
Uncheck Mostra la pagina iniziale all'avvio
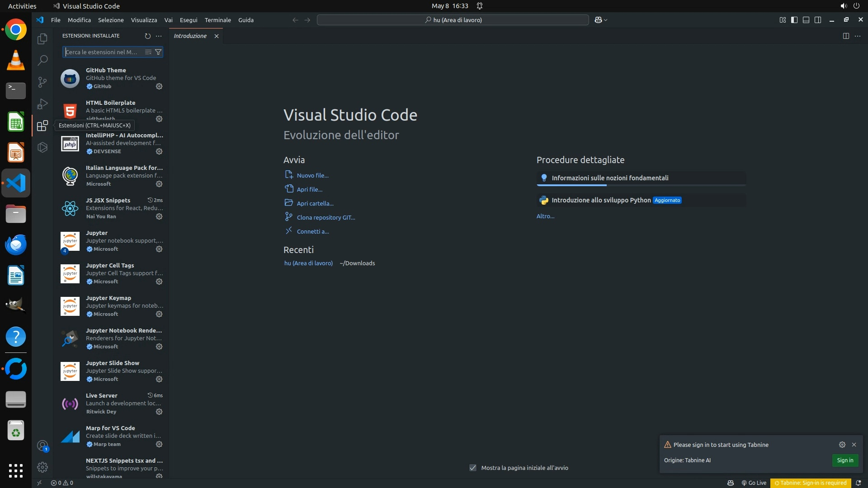point(473,468)
